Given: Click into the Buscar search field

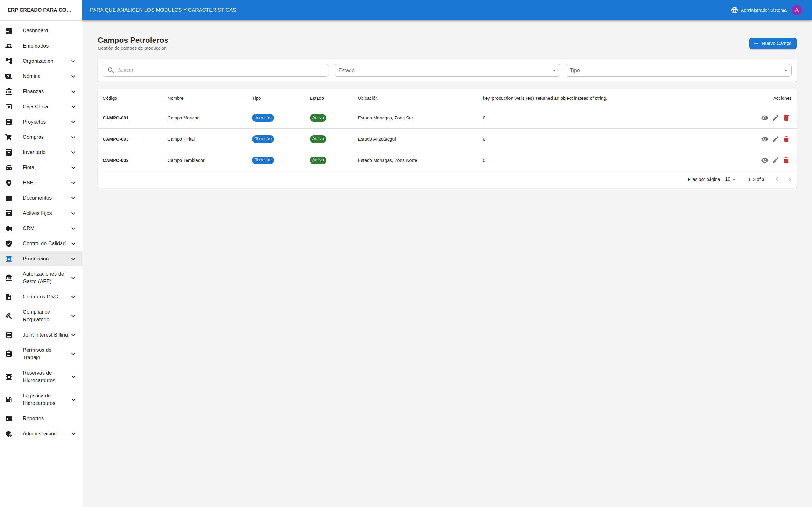Looking at the screenshot, I should click(221, 70).
